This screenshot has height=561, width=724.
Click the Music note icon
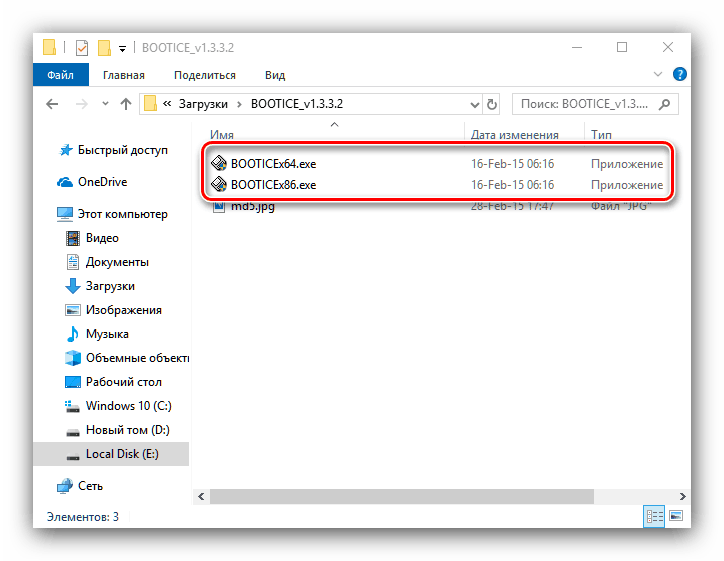point(72,334)
